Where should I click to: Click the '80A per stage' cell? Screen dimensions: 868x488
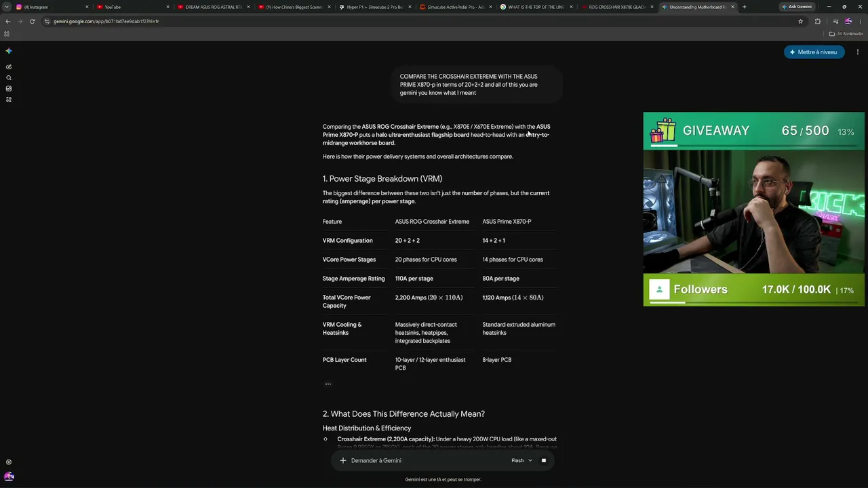[501, 279]
